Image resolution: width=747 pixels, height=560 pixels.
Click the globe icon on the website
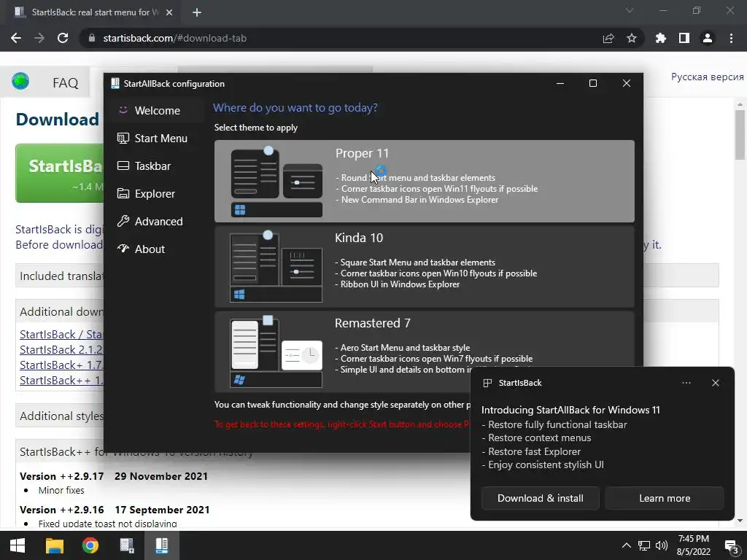click(20, 82)
